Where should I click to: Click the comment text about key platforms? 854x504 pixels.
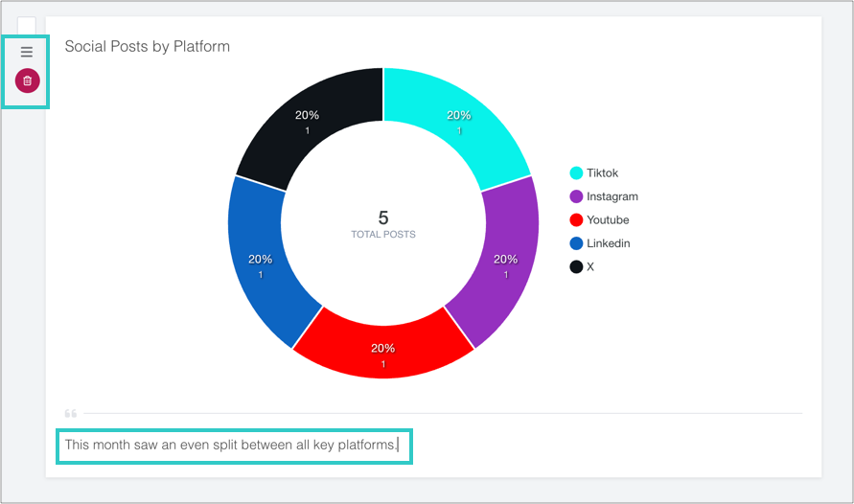[x=232, y=446]
